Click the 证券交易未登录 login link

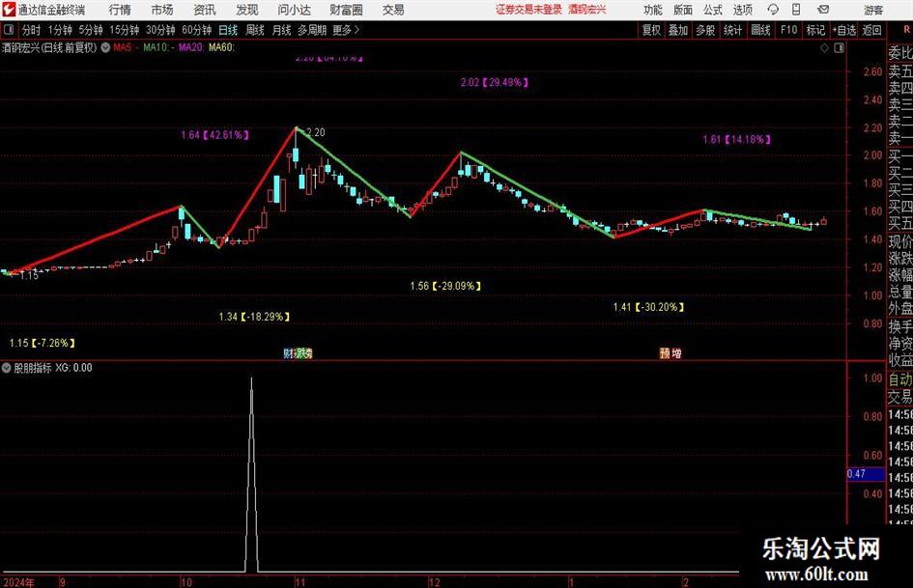[528, 10]
